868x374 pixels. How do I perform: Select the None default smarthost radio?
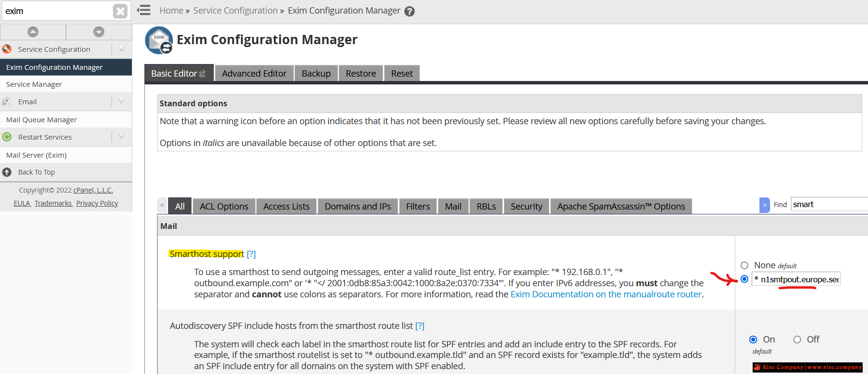[x=744, y=265]
